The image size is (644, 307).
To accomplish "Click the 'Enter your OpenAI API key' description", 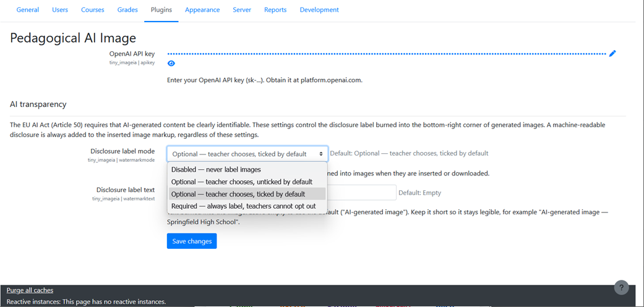I will [265, 80].
